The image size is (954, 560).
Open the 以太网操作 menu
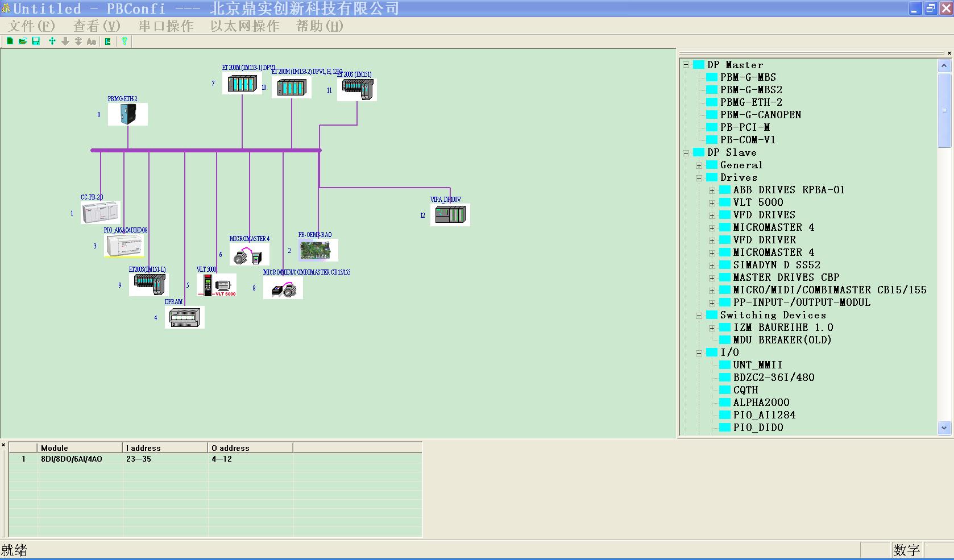tap(244, 26)
